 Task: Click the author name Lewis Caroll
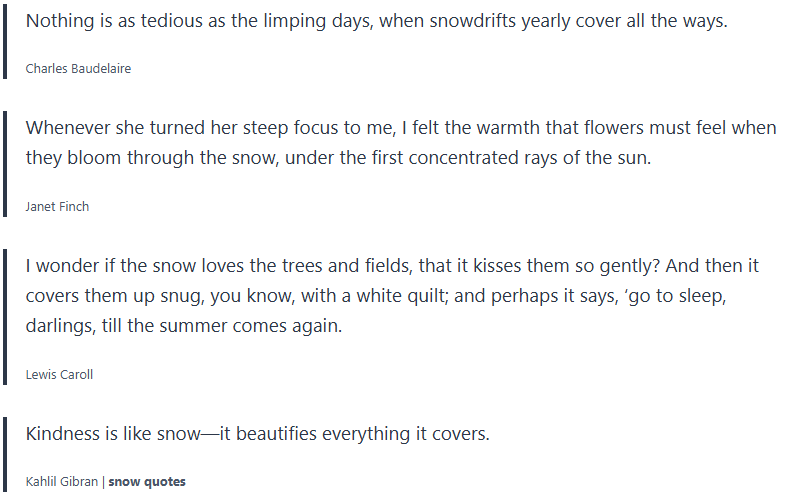click(59, 374)
